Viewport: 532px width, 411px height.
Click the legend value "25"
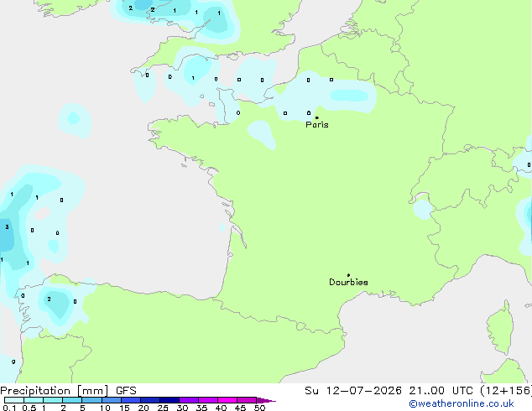[163, 408]
